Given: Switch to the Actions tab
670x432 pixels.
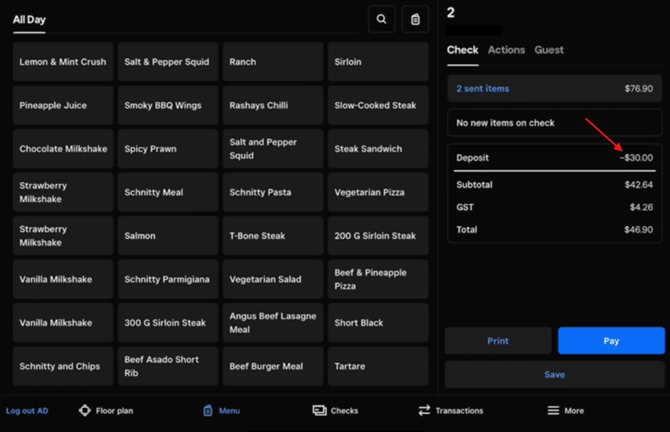Looking at the screenshot, I should [x=506, y=50].
